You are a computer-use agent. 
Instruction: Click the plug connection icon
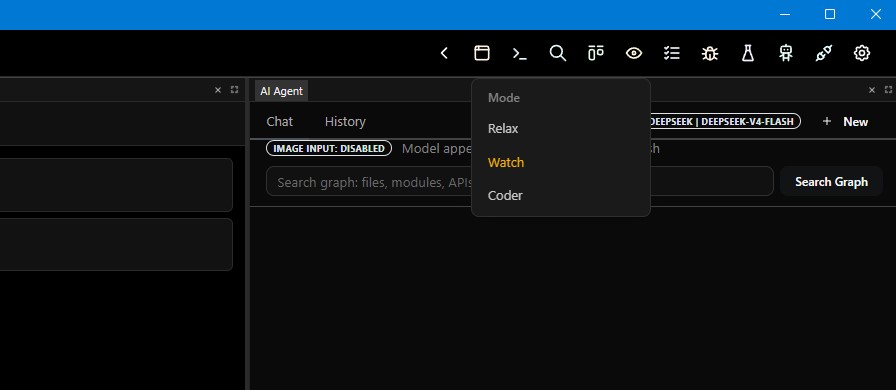[x=823, y=53]
